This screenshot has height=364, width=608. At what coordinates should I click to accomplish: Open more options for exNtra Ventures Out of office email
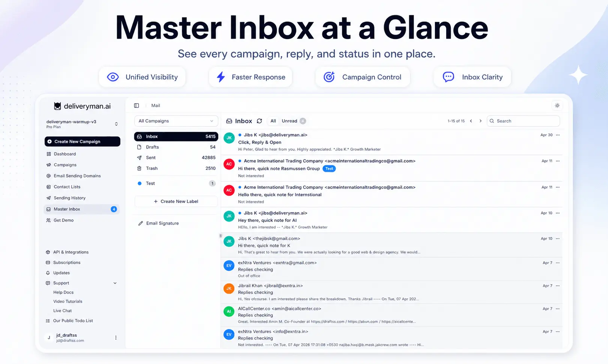558,263
